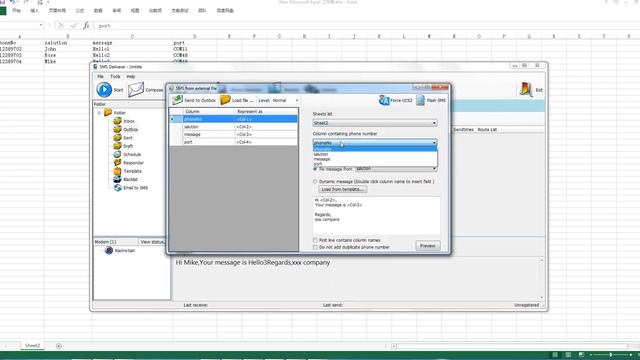
Task: Open the Outbox folder icon
Action: pyautogui.click(x=118, y=129)
